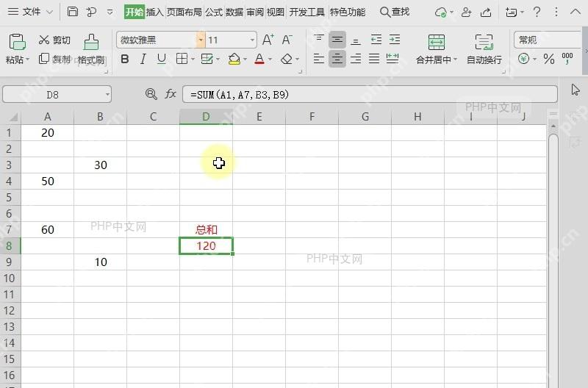588x388 pixels.
Task: Click the help question mark icon
Action: click(537, 12)
